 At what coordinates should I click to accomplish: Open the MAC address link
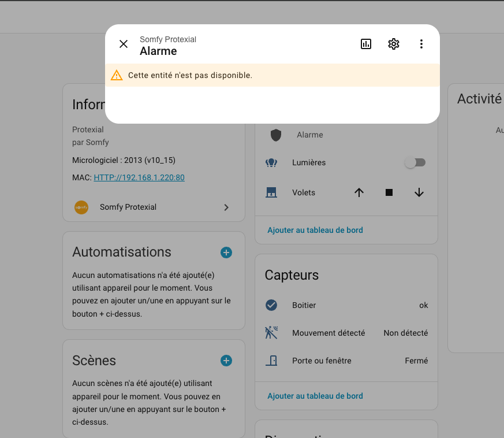[x=139, y=177]
